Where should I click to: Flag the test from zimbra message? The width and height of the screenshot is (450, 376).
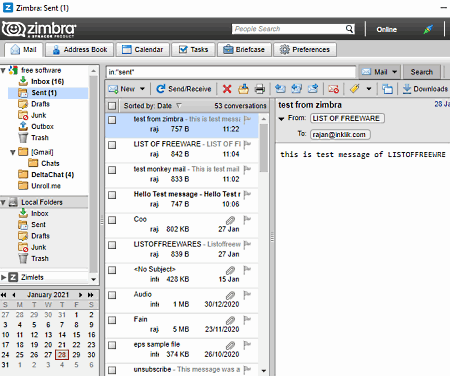247,119
